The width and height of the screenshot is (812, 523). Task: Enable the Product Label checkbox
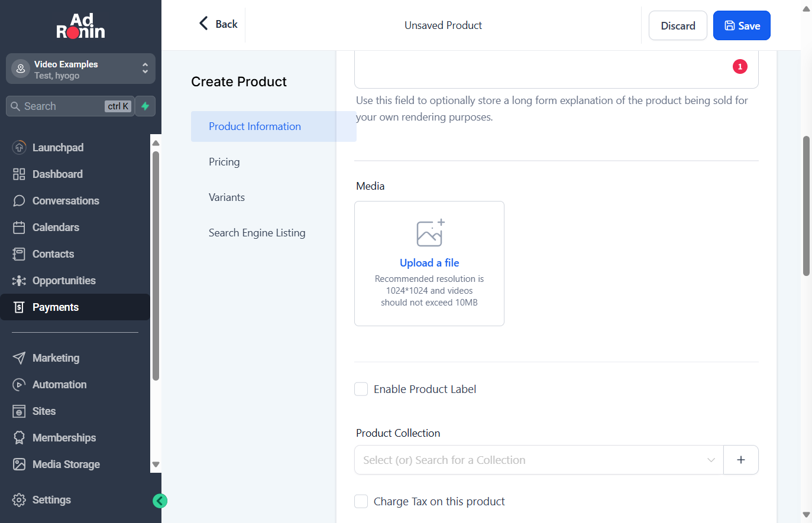tap(361, 389)
